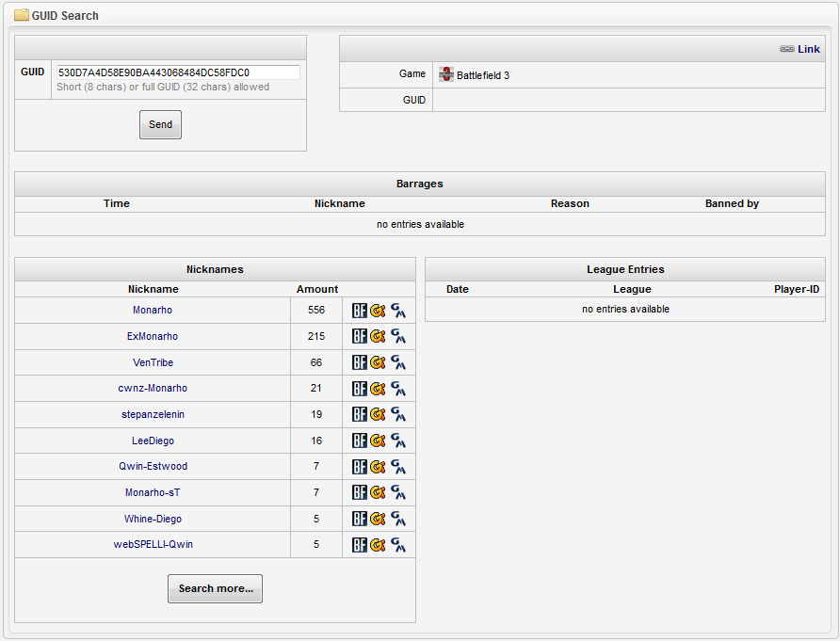Open BF icon for VenTribe row
The height and width of the screenshot is (641, 840).
(360, 362)
